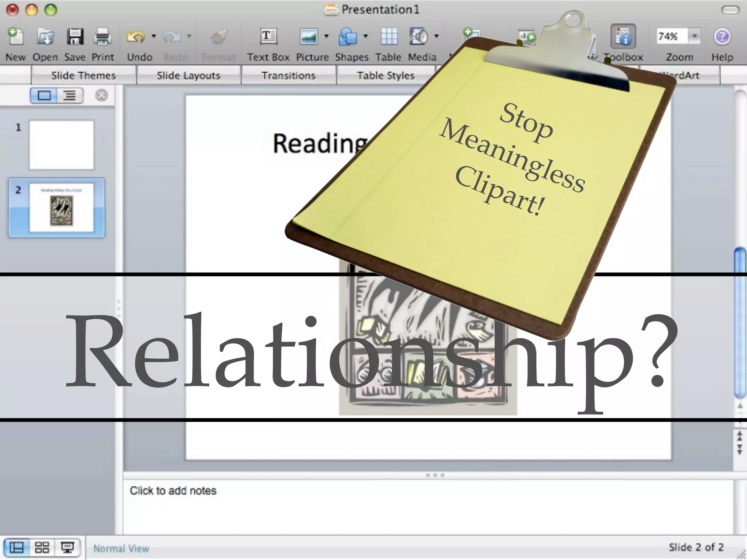This screenshot has height=560, width=747.
Task: Show outline view in the pane
Action: tap(70, 96)
